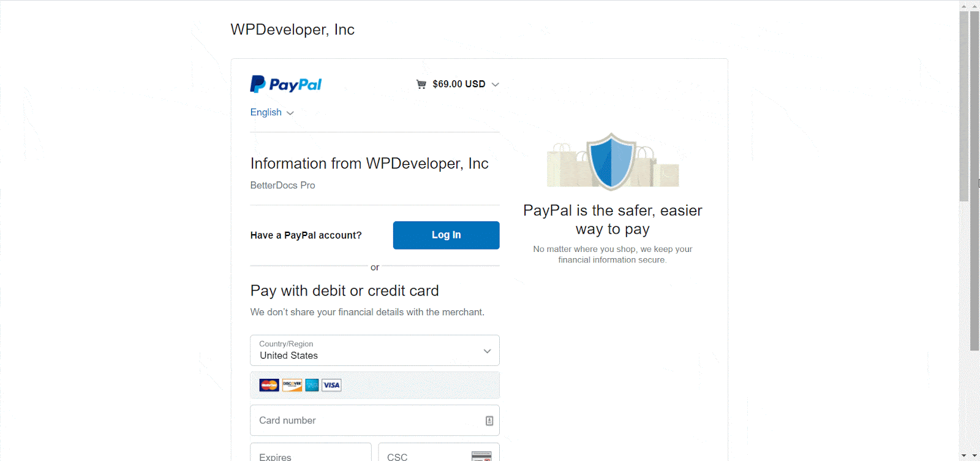Click the PayPal logo
This screenshot has height=461, width=980.
[286, 84]
